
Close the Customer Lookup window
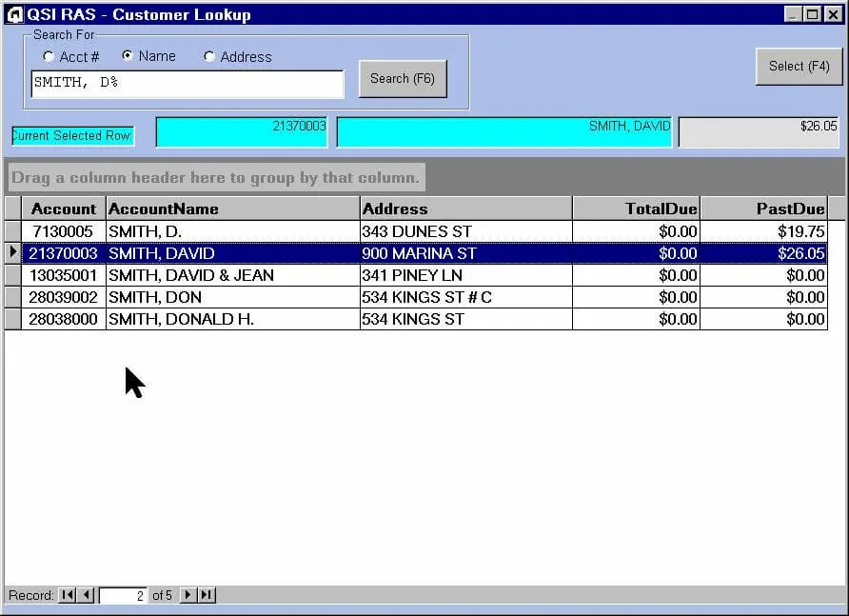[x=833, y=14]
